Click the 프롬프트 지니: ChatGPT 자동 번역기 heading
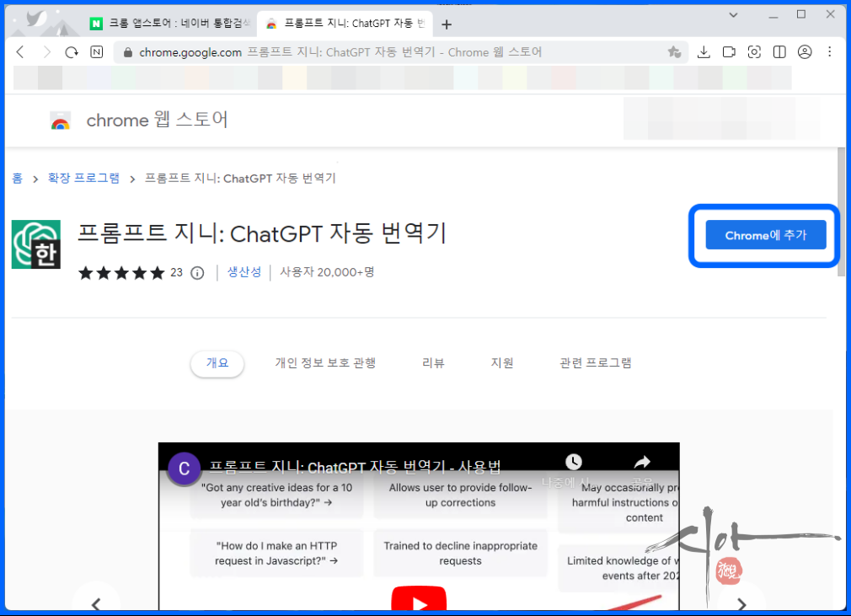Image resolution: width=851 pixels, height=616 pixels. tap(262, 234)
